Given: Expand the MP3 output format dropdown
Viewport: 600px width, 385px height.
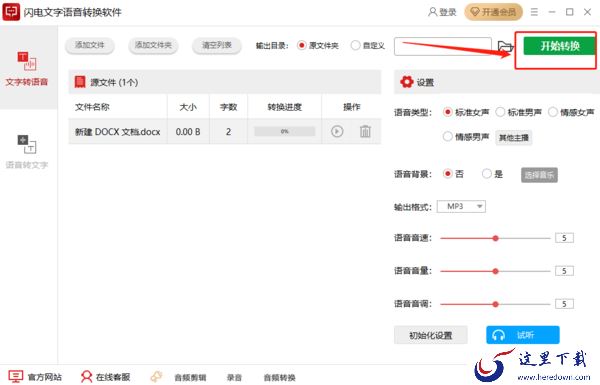Looking at the screenshot, I should (461, 206).
